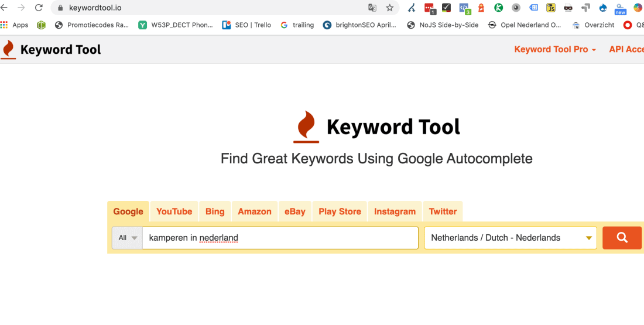Viewport: 644px width, 325px height.
Task: Open the masked spy face extension icon
Action: coord(568,8)
